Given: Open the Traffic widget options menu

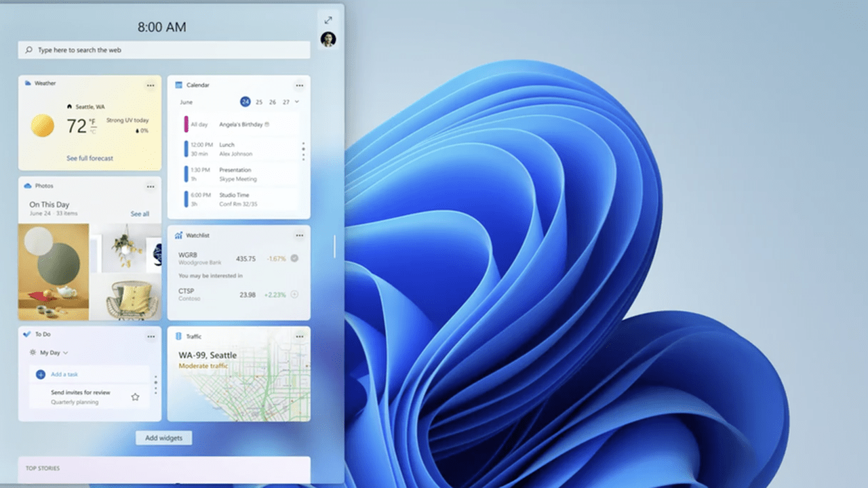Looking at the screenshot, I should tap(299, 336).
